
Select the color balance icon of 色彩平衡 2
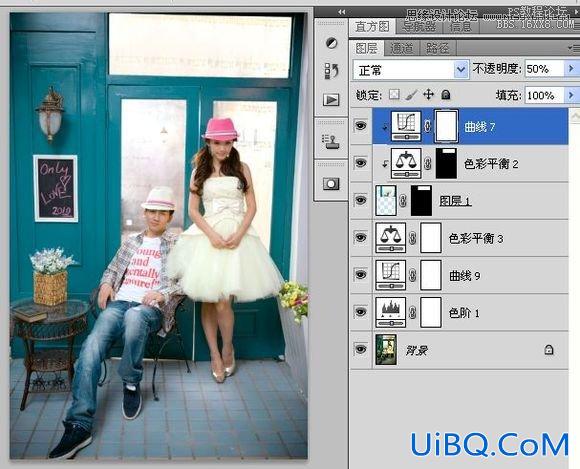(x=406, y=163)
